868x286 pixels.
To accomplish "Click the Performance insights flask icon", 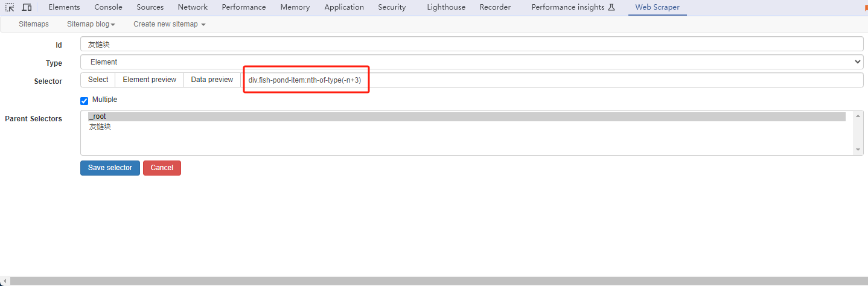I will [x=611, y=7].
